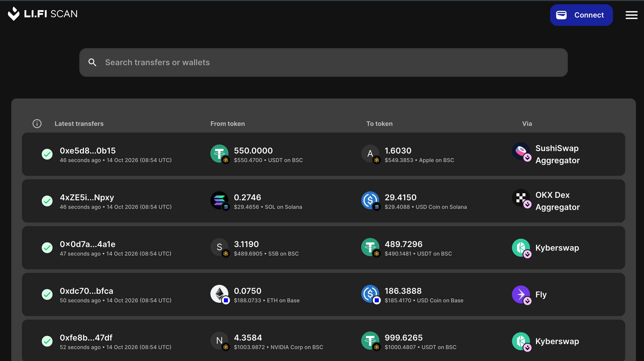Click '$1003.9872 • NVIDIA Corp on BSC' text

(278, 347)
